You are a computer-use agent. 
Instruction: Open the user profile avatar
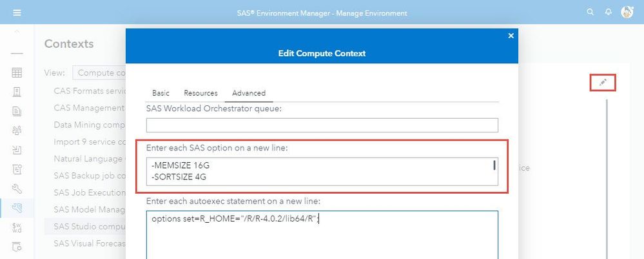pos(627,12)
